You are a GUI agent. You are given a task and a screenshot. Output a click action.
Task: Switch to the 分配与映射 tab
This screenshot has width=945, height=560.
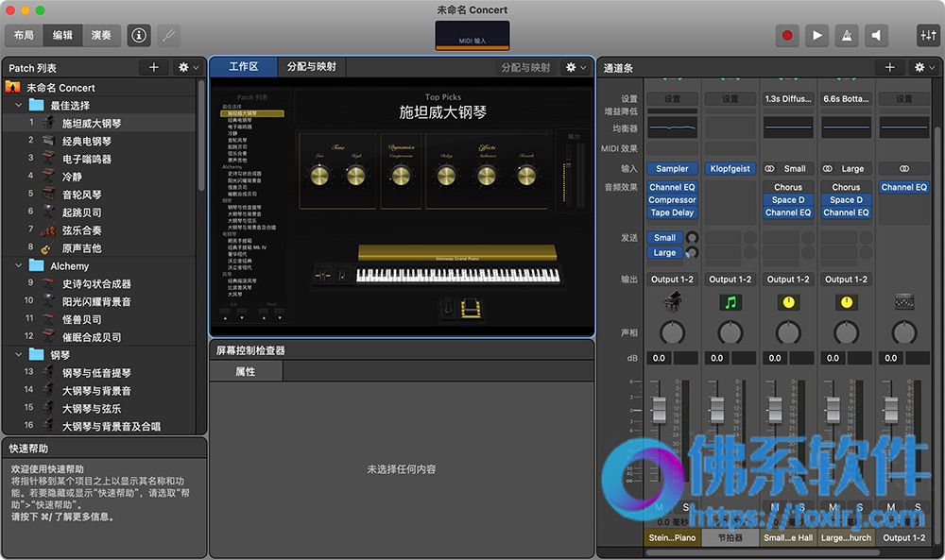(x=312, y=67)
